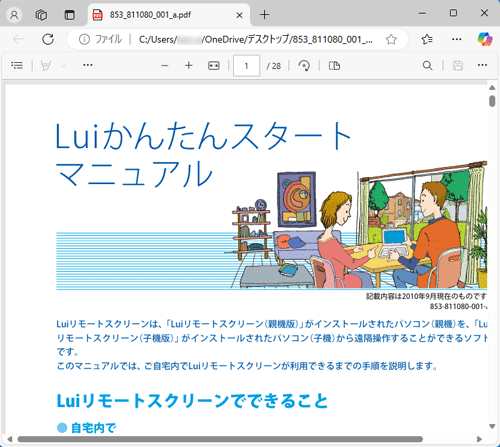The width and height of the screenshot is (500, 447).
Task: Click horizontal scrollbar right arrow
Action: 479,439
